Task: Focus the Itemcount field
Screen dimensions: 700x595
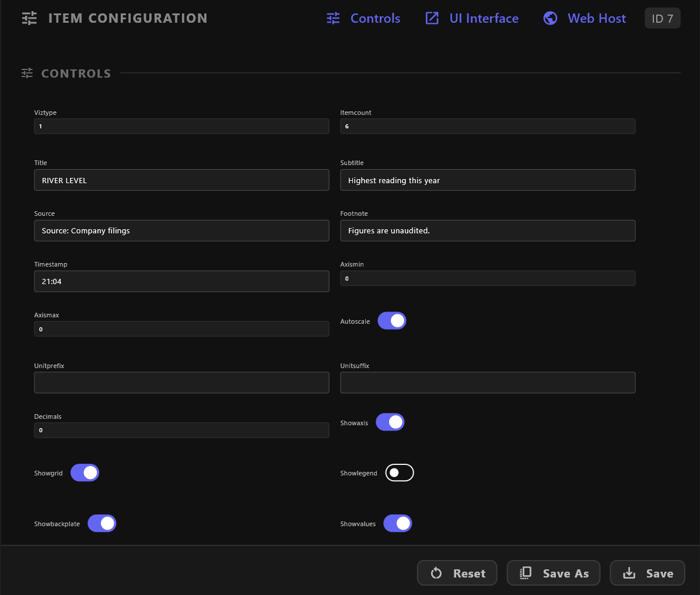Action: point(488,126)
